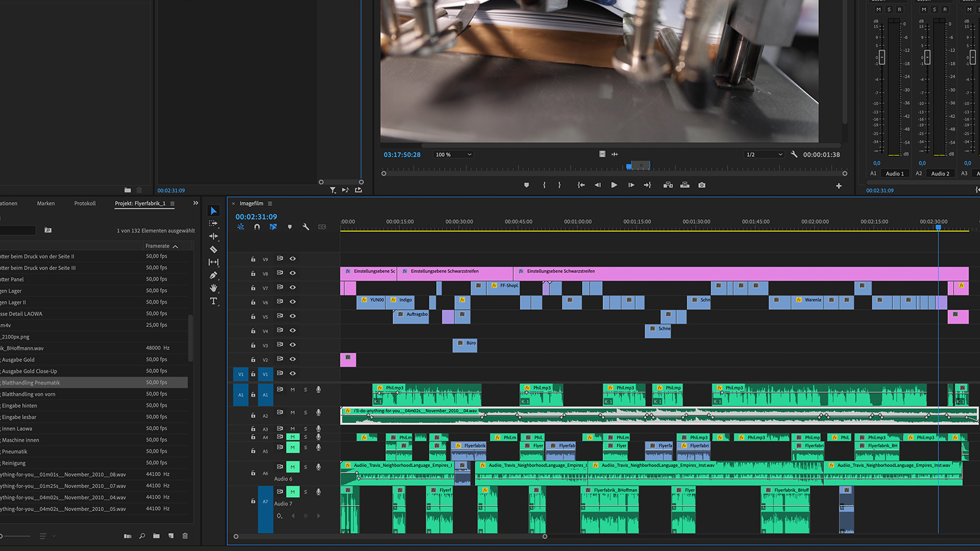Screen dimensions: 980x551
Task: Play the source monitor clip
Action: pyautogui.click(x=614, y=185)
